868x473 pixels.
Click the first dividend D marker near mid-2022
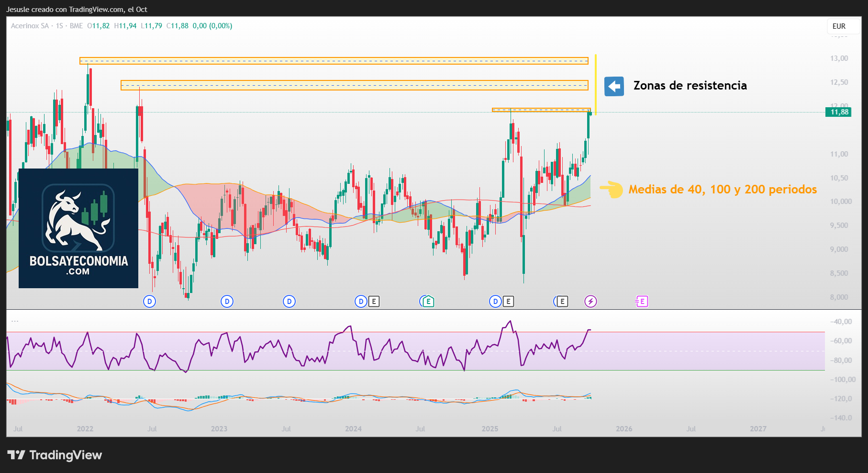point(150,301)
